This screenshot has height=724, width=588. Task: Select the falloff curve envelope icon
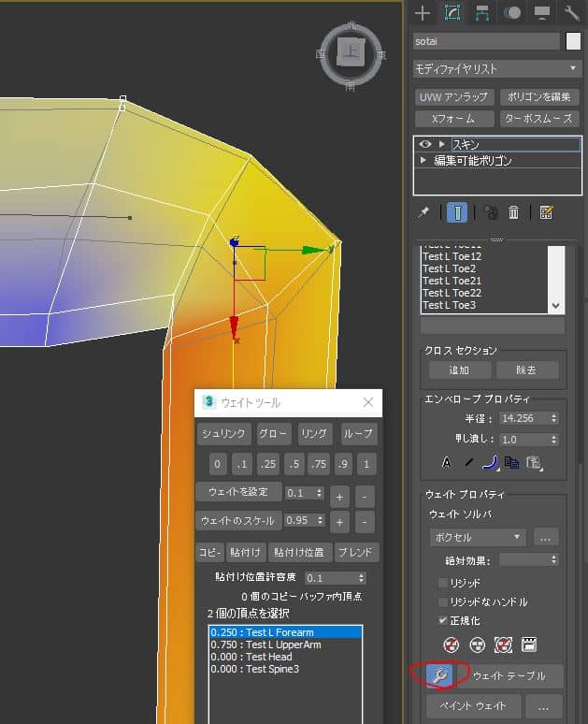(x=489, y=461)
